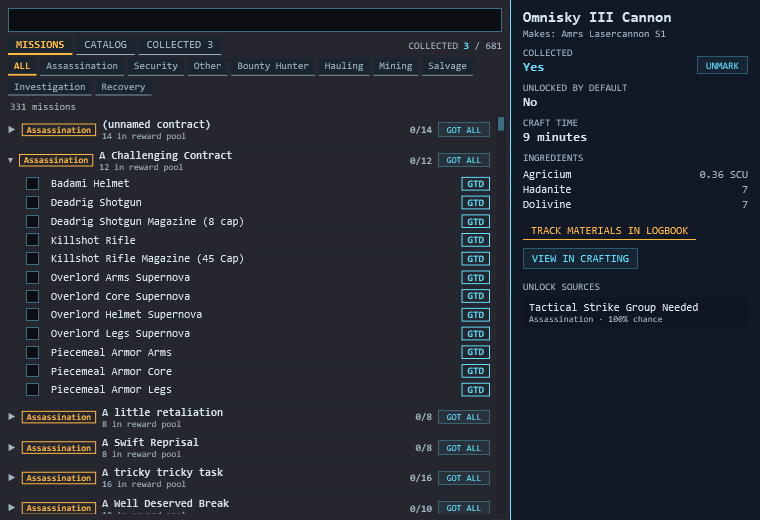Click GTD button for Badami Helmet

coord(475,184)
